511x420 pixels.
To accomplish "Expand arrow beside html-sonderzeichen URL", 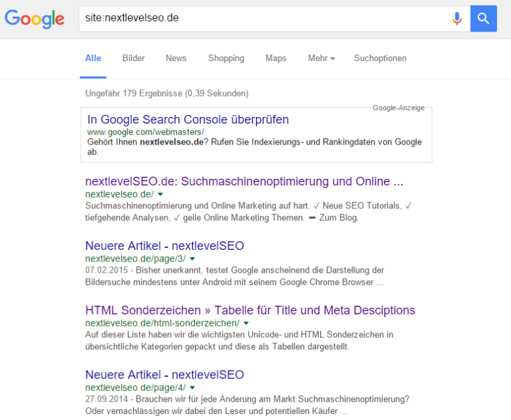I will coord(246,323).
